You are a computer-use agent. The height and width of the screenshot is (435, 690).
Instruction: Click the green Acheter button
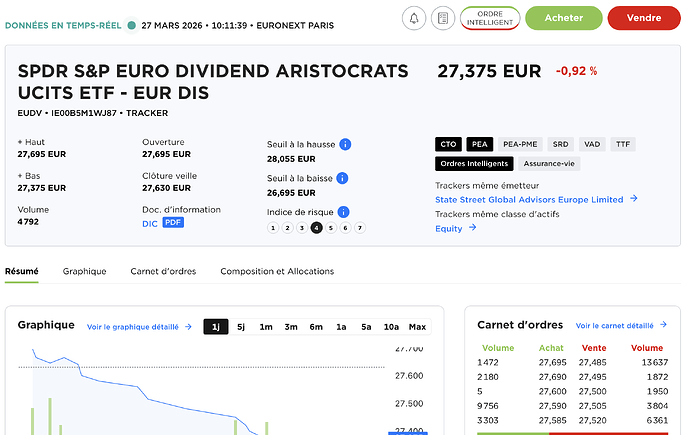564,18
